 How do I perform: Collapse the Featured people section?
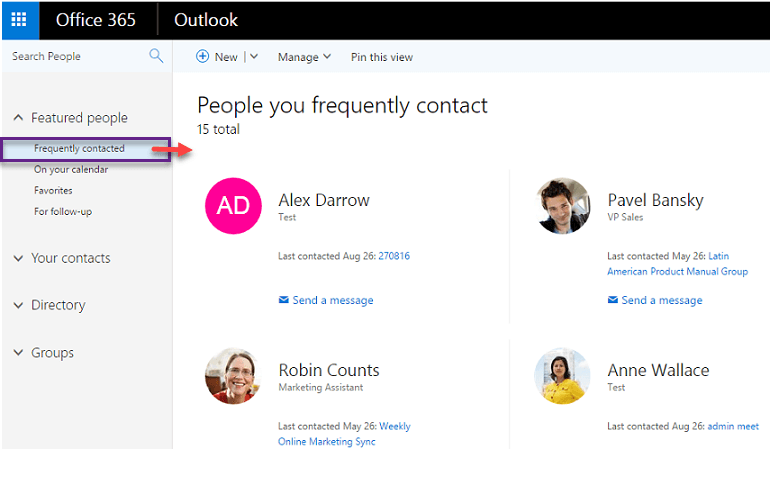coord(18,118)
